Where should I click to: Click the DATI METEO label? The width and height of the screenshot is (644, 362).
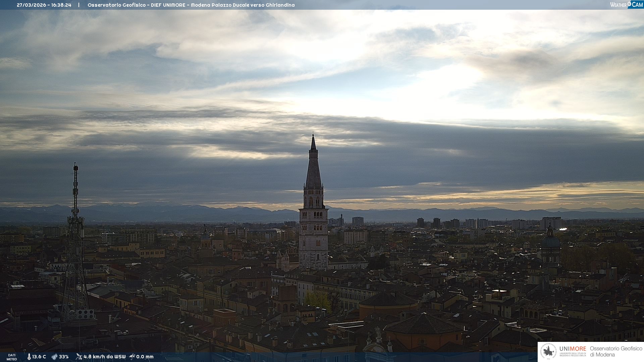pyautogui.click(x=12, y=357)
